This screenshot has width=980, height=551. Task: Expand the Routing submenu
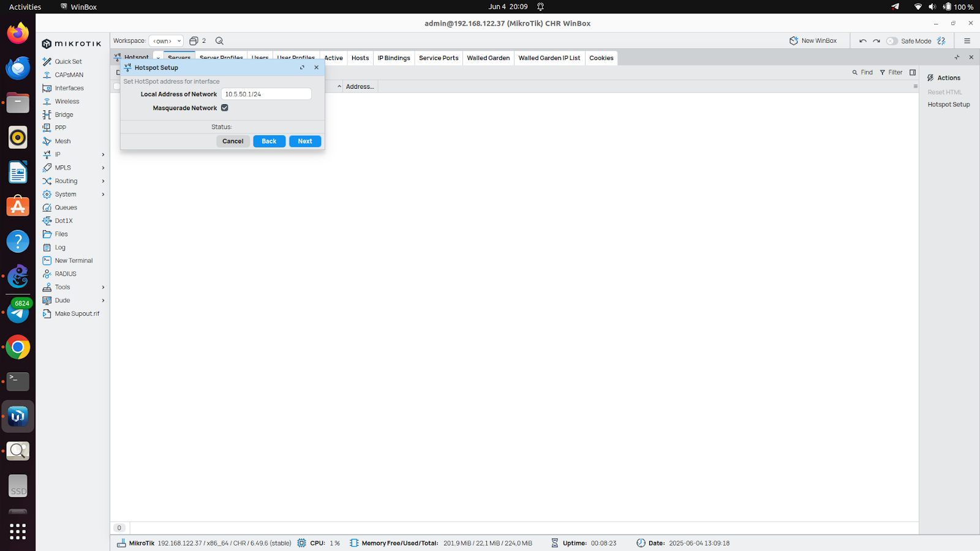coord(103,181)
